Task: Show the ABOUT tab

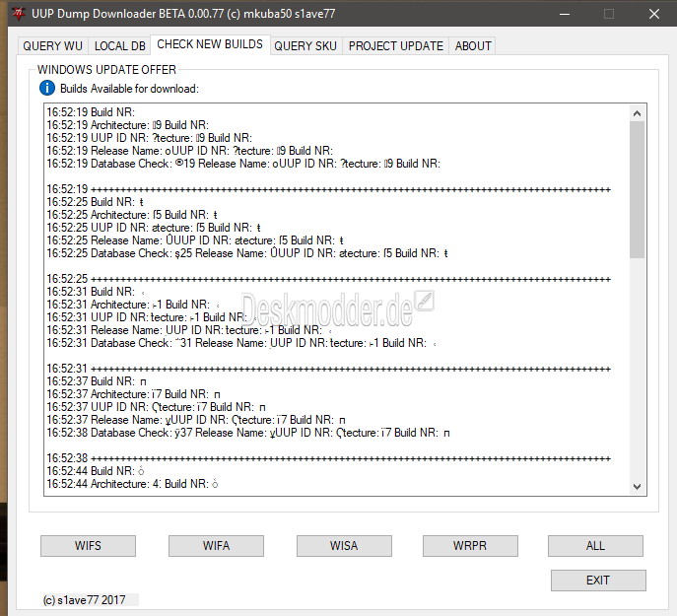Action: [473, 45]
